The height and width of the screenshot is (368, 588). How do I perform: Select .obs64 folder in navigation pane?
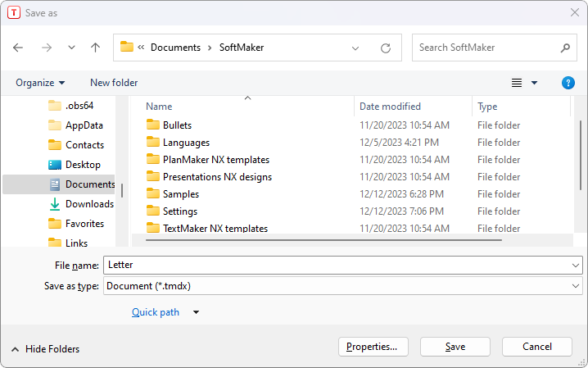pyautogui.click(x=71, y=106)
